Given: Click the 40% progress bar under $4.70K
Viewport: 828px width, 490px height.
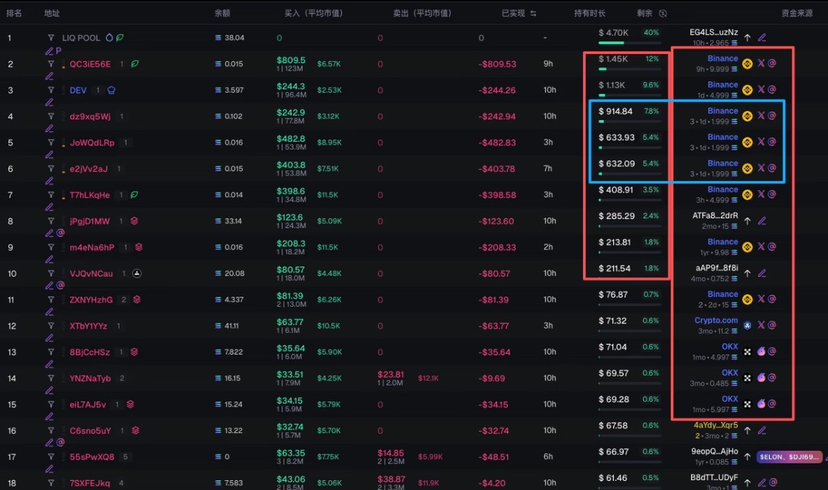Looking at the screenshot, I should click(x=629, y=43).
